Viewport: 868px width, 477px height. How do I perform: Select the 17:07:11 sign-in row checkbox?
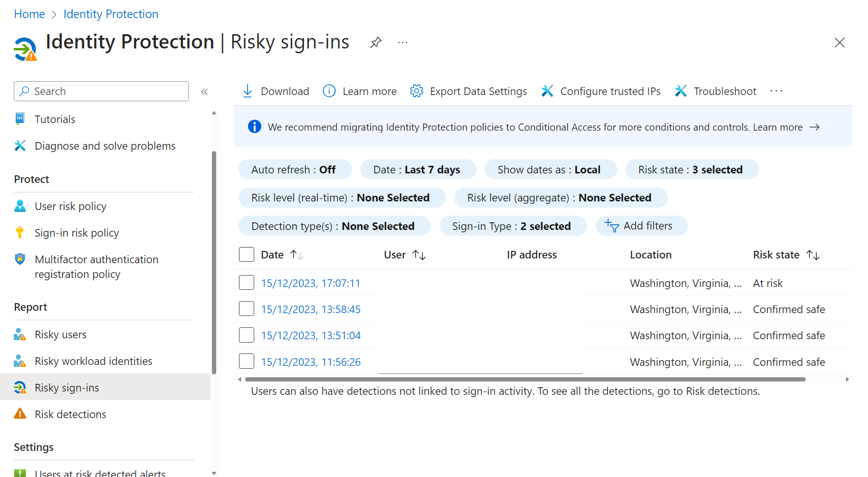pos(247,283)
